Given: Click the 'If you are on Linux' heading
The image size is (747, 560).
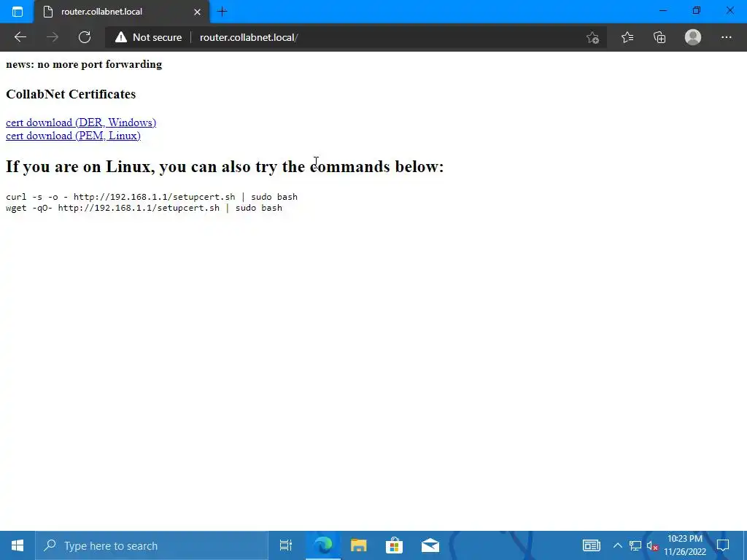Looking at the screenshot, I should [225, 167].
